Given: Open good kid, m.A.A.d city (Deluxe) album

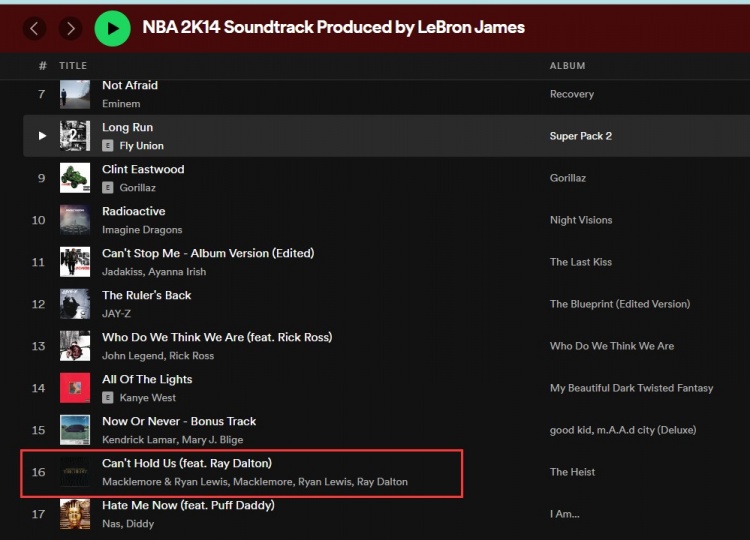Looking at the screenshot, I should coord(623,430).
